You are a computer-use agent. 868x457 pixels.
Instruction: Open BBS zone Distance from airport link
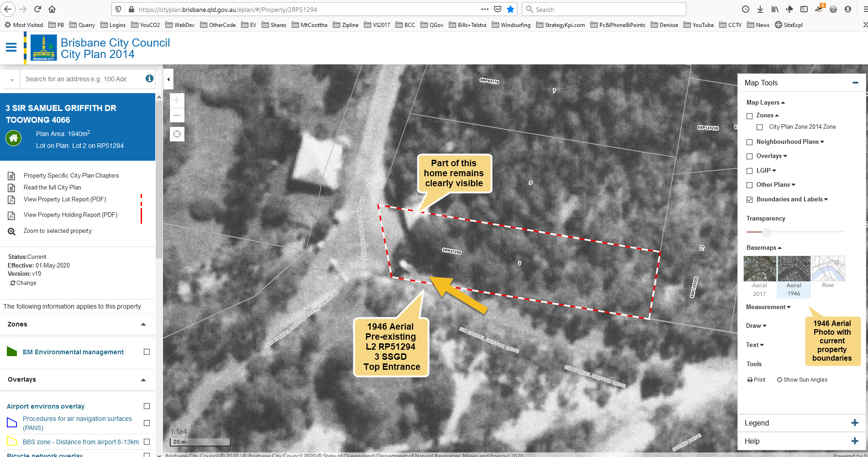pyautogui.click(x=81, y=442)
